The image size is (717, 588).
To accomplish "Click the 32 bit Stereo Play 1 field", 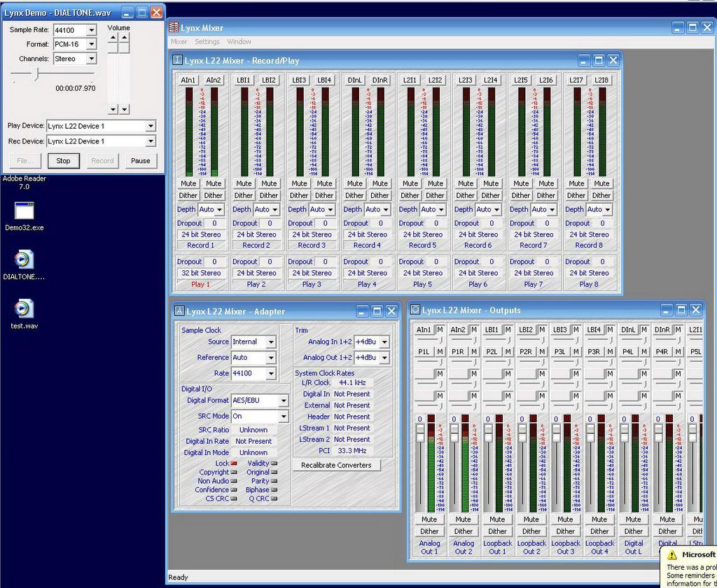I will 201,273.
